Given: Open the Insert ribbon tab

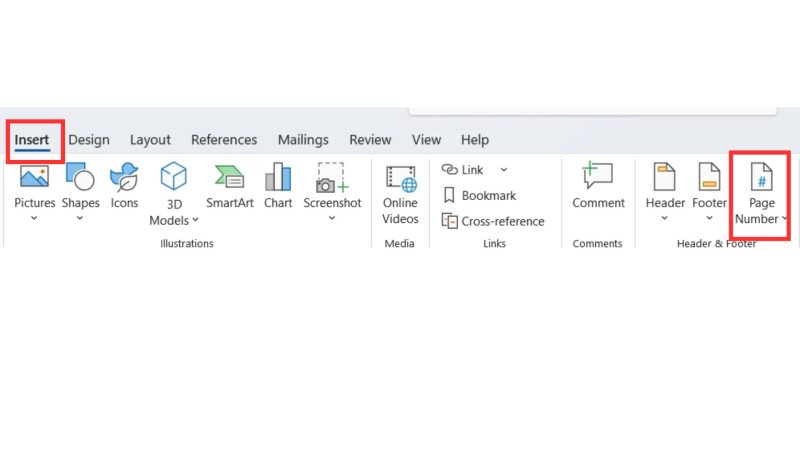Looking at the screenshot, I should pos(32,140).
